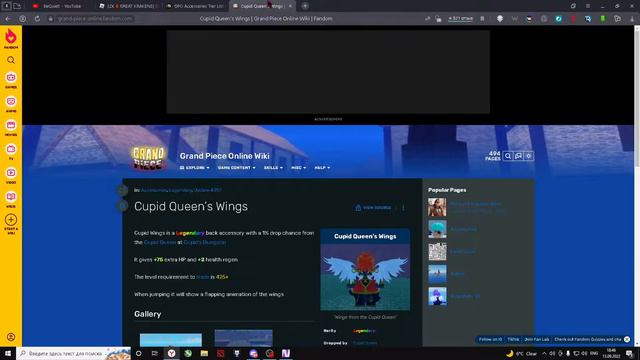Search the wiki using header magnifier icon
This screenshot has width=640, height=360.
508,156
